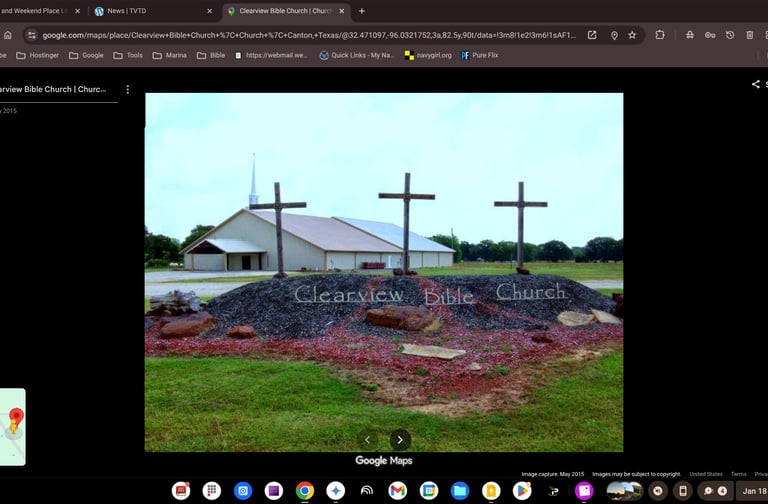
Task: Go to the browser home page
Action: pos(8,35)
